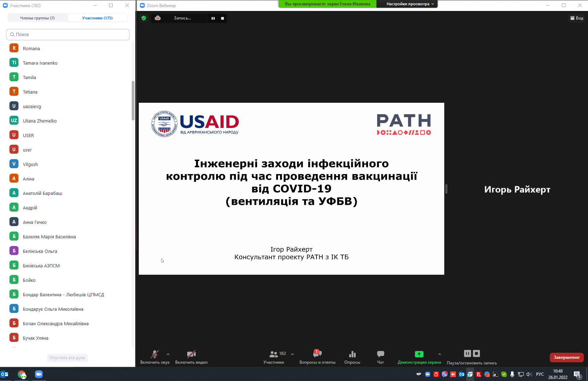The image size is (588, 381).
Task: Turn on camera with Включить видео
Action: 191,355
